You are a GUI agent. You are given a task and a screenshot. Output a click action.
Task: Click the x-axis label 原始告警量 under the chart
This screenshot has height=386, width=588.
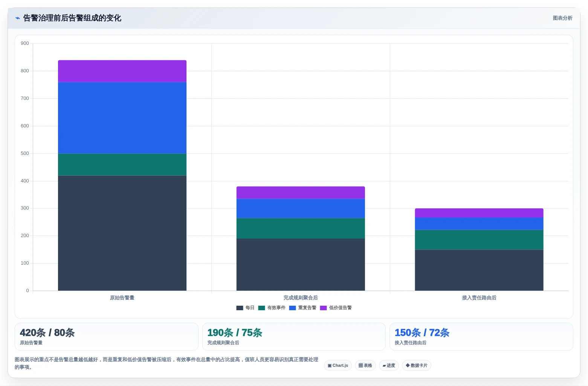[122, 298]
